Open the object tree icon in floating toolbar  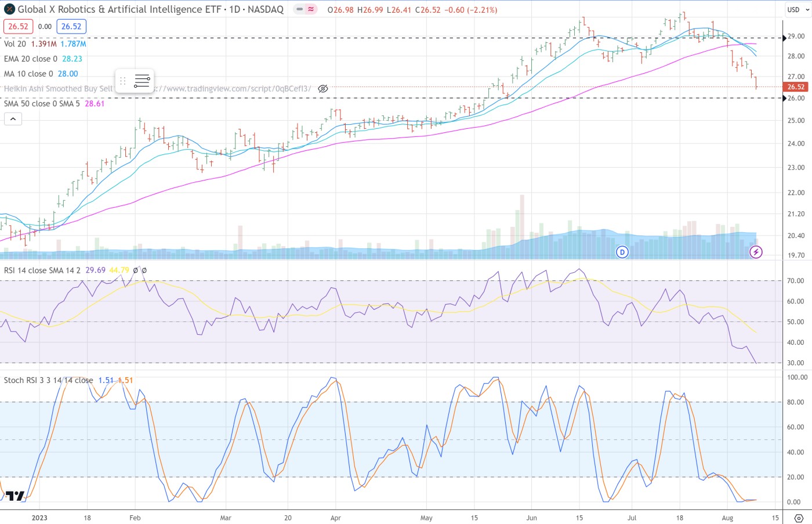(x=142, y=81)
